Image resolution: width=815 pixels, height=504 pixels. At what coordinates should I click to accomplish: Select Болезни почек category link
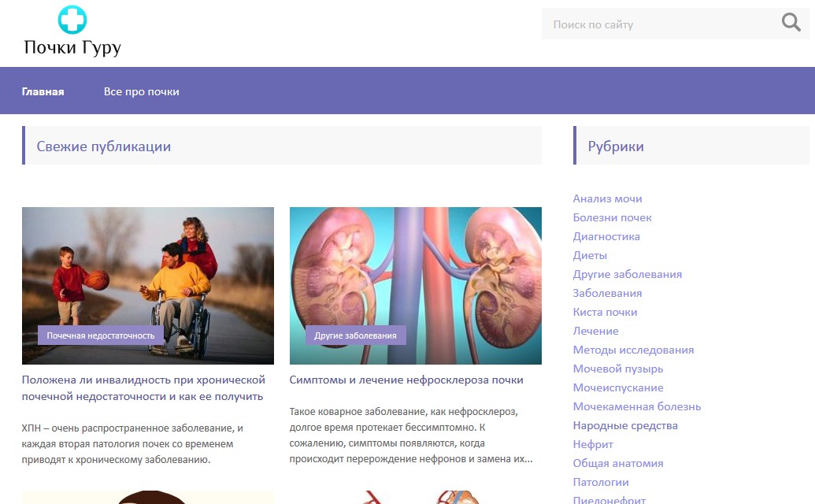[x=613, y=217]
